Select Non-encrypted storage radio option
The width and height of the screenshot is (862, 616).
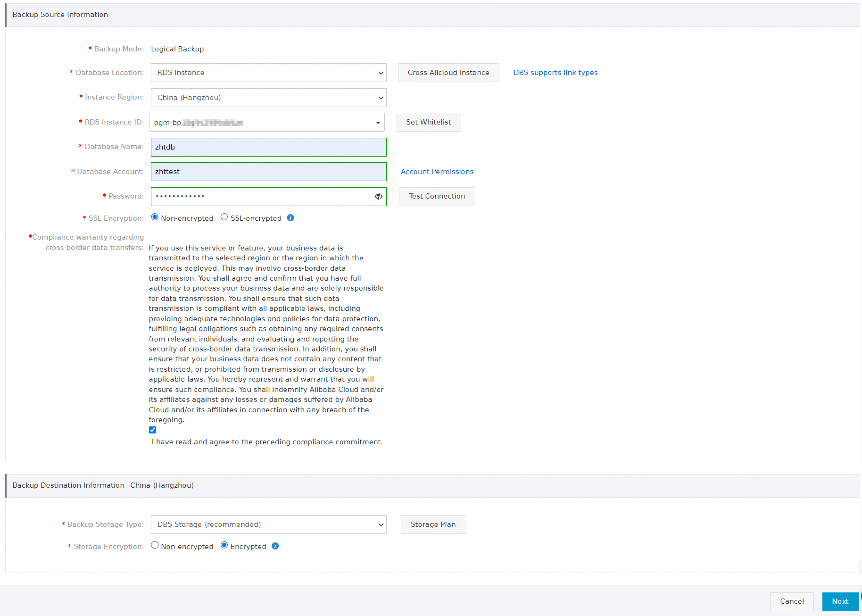tap(155, 545)
